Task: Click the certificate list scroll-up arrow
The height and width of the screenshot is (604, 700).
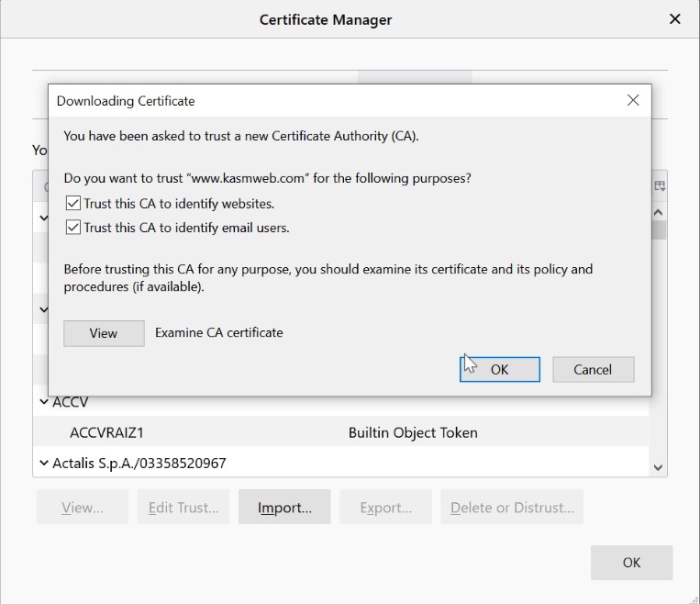Action: 658,212
